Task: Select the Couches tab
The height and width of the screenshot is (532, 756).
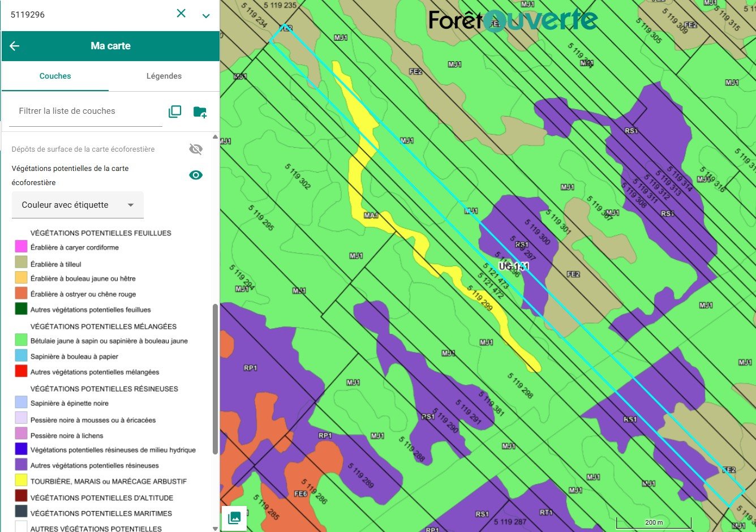Action: [x=55, y=76]
